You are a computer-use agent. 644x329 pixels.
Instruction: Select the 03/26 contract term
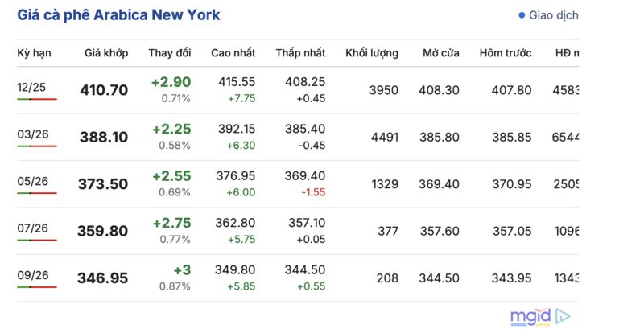(x=32, y=133)
